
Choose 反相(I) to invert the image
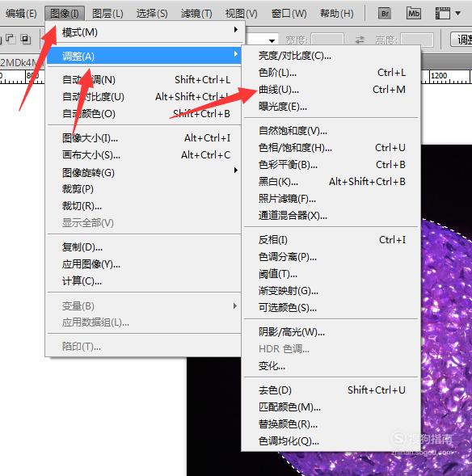pyautogui.click(x=331, y=240)
